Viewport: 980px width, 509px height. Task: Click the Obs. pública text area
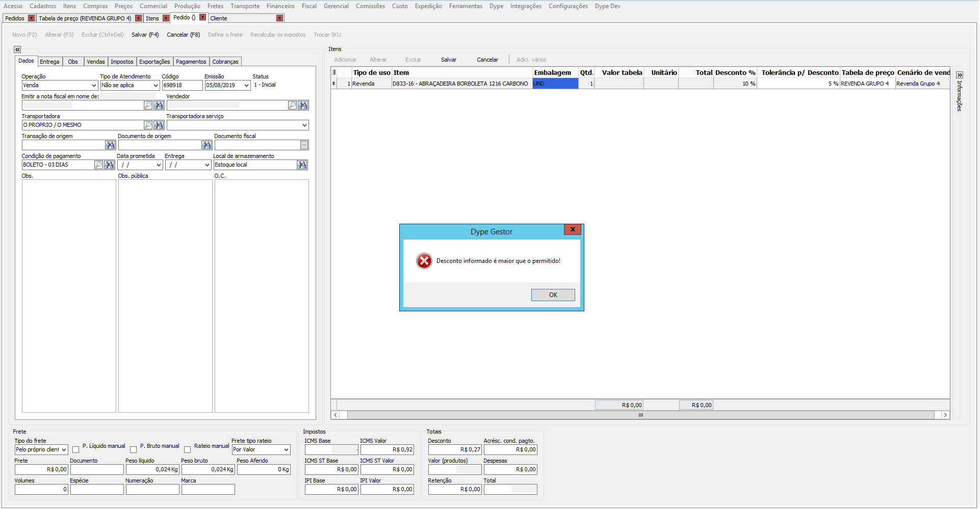click(x=165, y=296)
